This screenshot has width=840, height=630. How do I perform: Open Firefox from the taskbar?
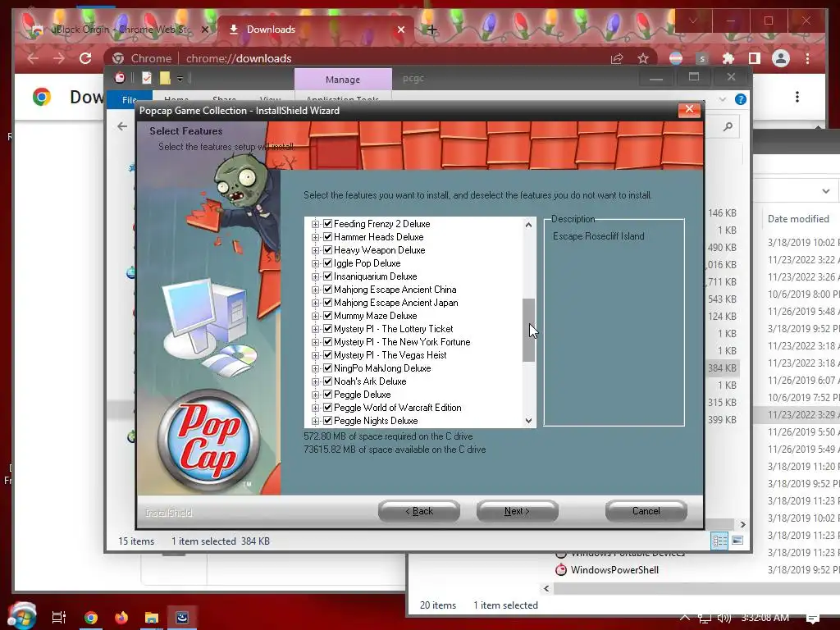pyautogui.click(x=121, y=618)
